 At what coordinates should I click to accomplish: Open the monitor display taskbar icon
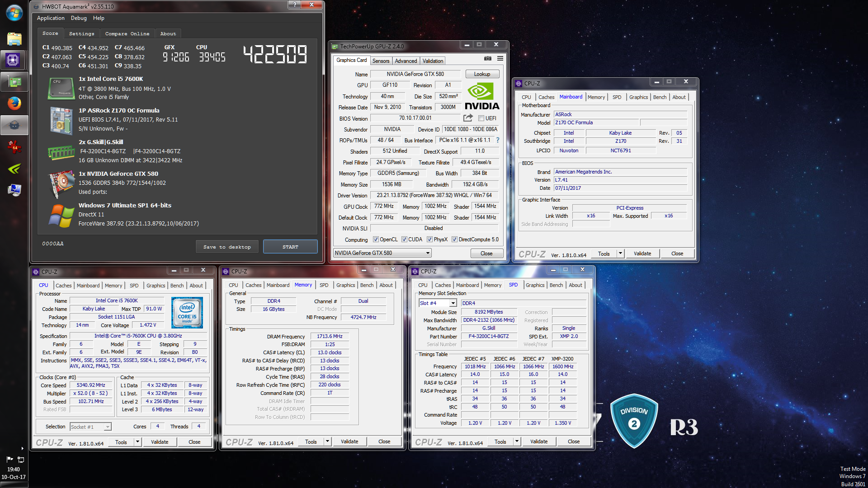14,190
